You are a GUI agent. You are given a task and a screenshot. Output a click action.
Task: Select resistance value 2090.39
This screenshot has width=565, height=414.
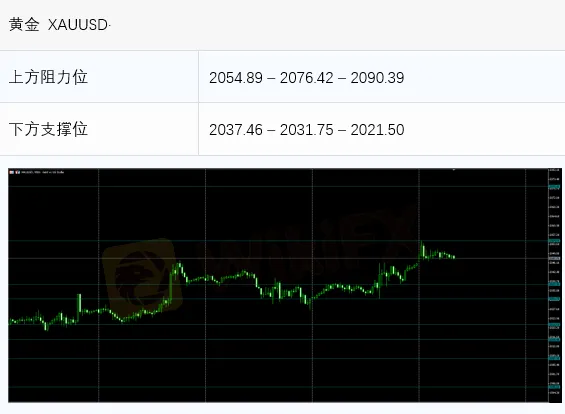(x=377, y=78)
